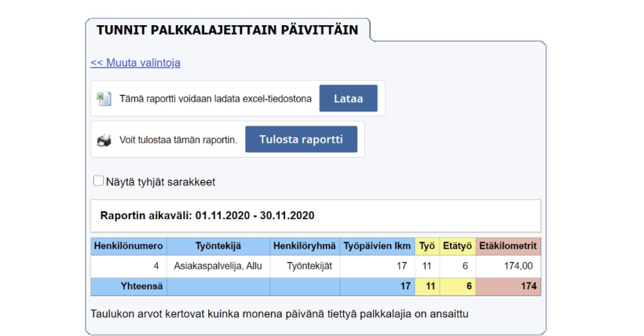Open the Muuta valintoja link
The height and width of the screenshot is (336, 644).
coord(136,63)
